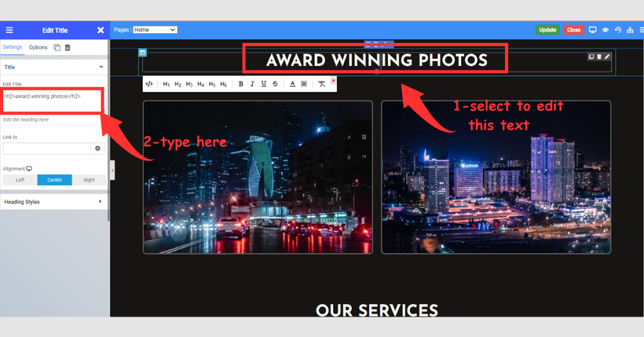Toggle underline formatting
Screen dimensions: 644x337
pyautogui.click(x=264, y=84)
